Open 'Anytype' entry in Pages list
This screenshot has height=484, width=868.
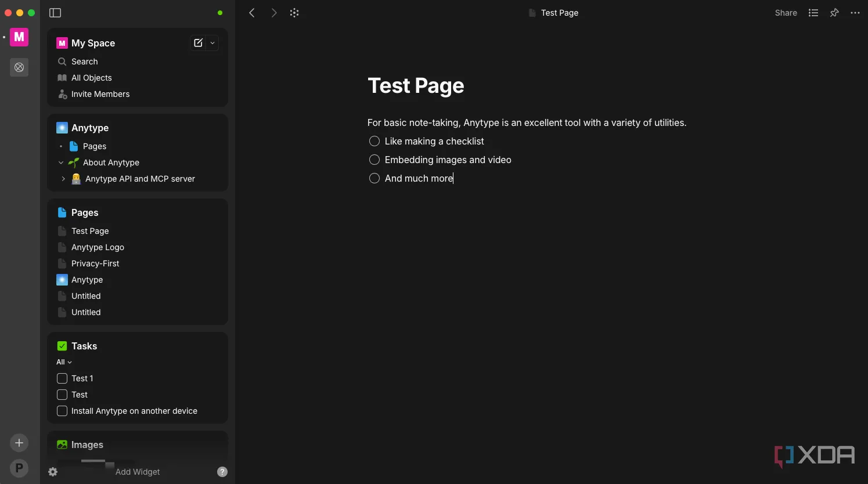pos(87,280)
